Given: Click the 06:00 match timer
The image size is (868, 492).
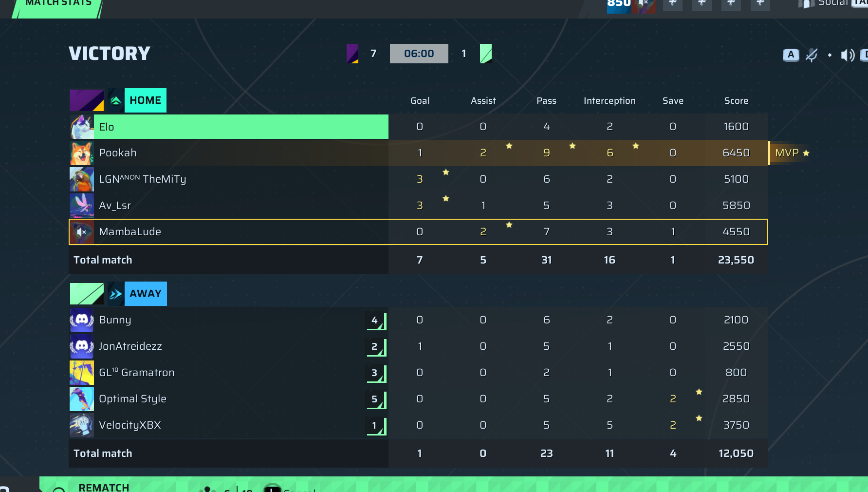Looking at the screenshot, I should point(419,54).
